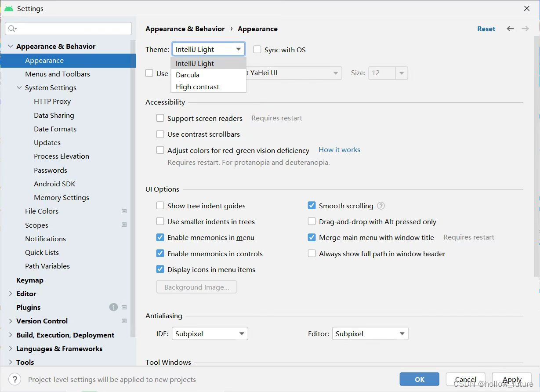540x392 pixels.
Task: Disable Smooth scrolling checkbox
Action: (x=312, y=206)
